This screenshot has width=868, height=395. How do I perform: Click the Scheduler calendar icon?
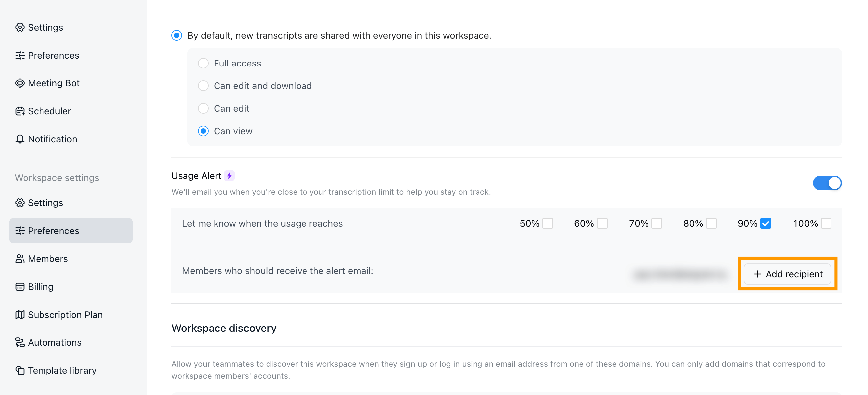(20, 111)
